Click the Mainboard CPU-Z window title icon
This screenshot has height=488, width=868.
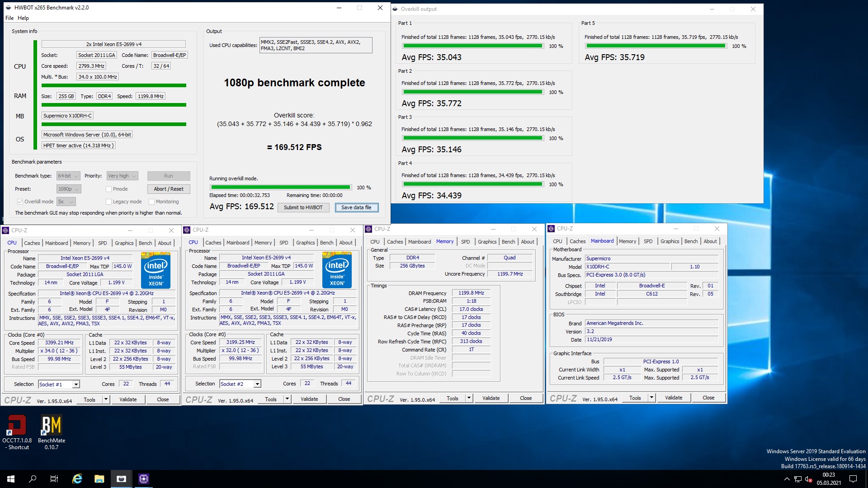[x=551, y=229]
